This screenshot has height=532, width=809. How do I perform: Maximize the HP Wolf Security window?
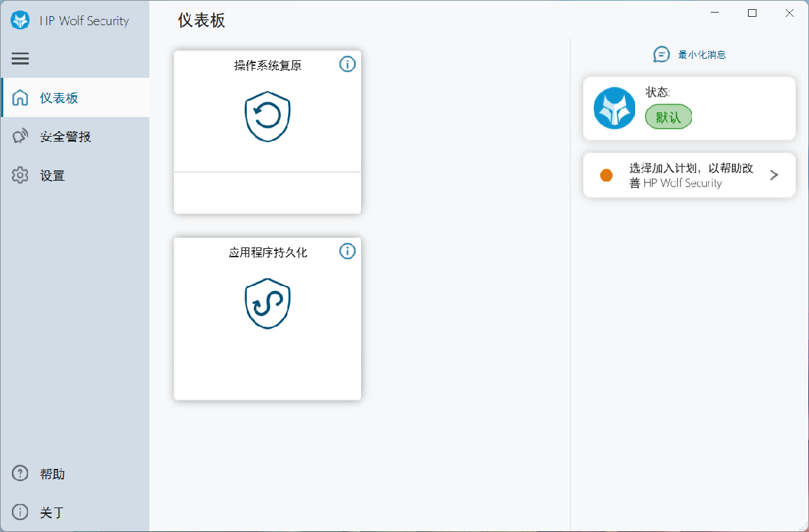[752, 13]
